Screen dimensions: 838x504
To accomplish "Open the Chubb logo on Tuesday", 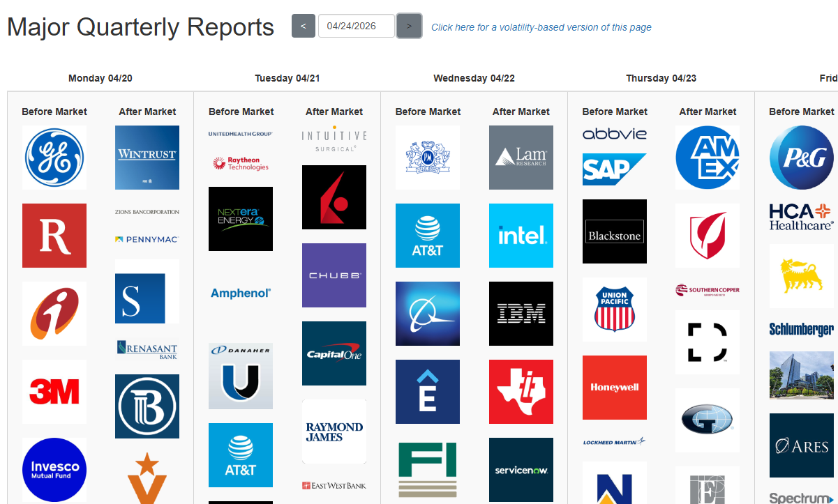I will pos(334,275).
